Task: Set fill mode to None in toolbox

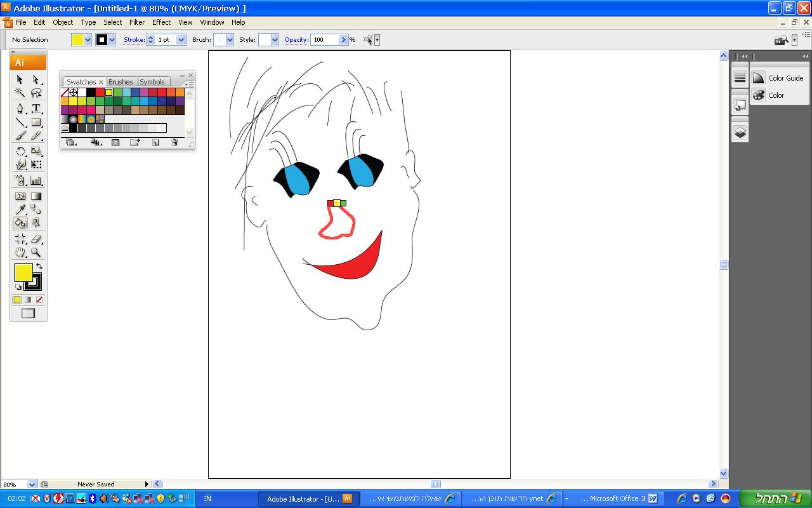Action: [39, 300]
